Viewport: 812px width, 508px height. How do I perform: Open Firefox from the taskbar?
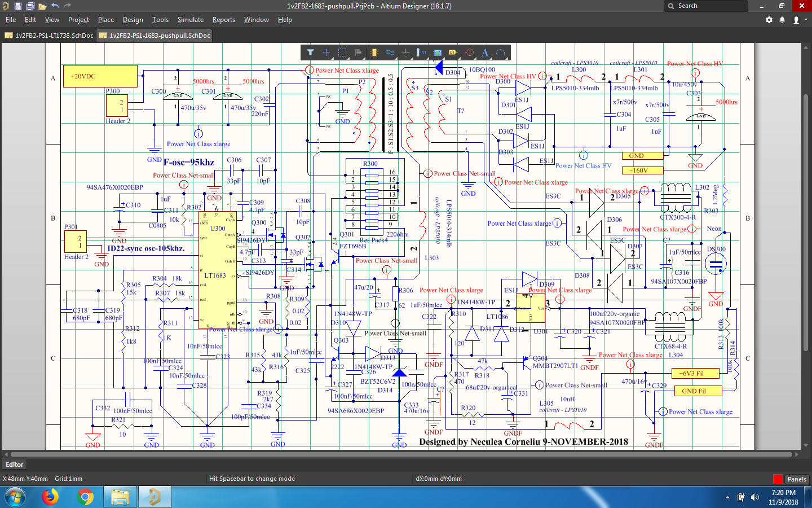coord(50,497)
